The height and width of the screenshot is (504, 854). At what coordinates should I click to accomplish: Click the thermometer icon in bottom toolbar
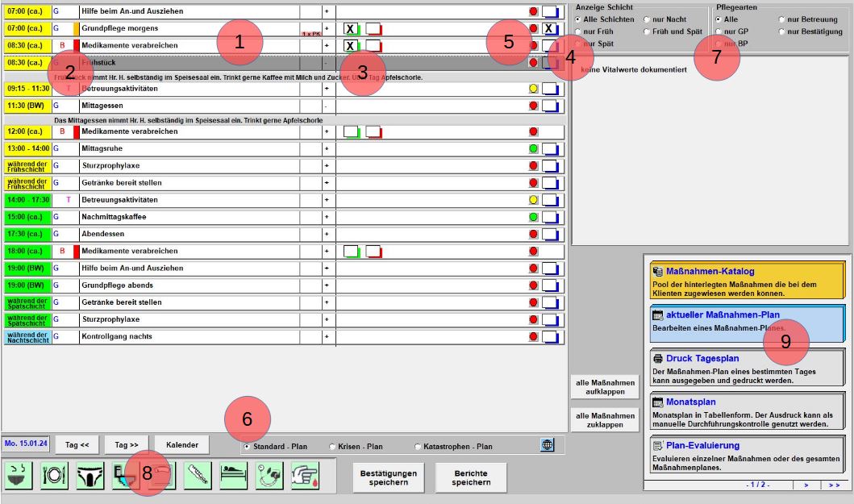click(x=198, y=476)
